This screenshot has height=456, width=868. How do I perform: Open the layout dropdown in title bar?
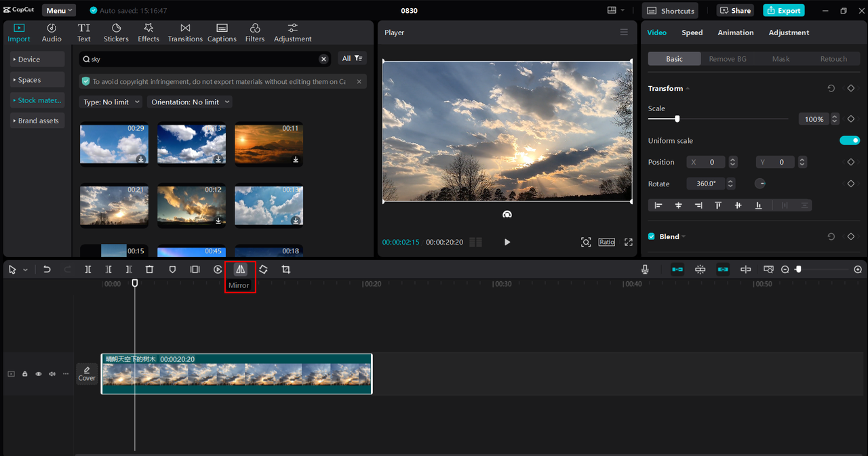click(x=616, y=11)
